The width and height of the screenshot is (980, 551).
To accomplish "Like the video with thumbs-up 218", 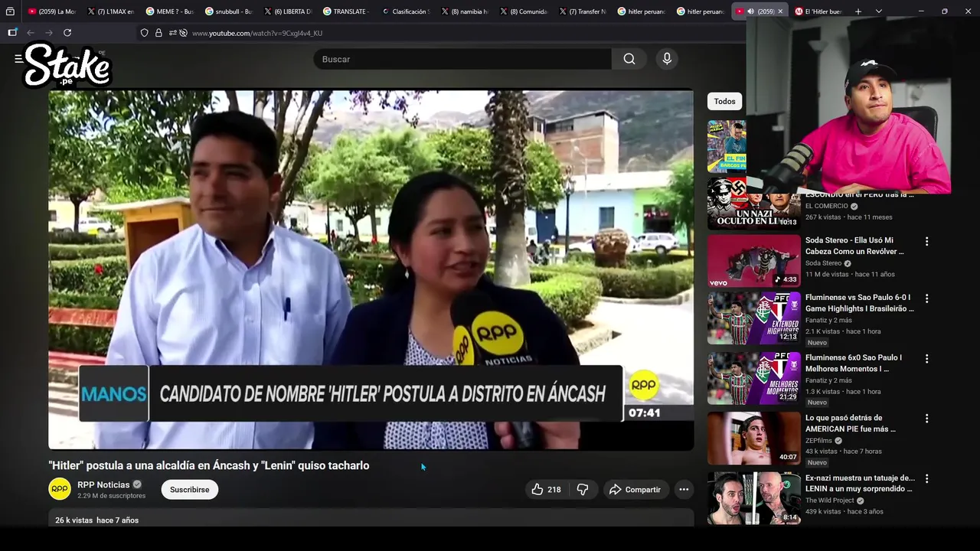I will pyautogui.click(x=546, y=490).
